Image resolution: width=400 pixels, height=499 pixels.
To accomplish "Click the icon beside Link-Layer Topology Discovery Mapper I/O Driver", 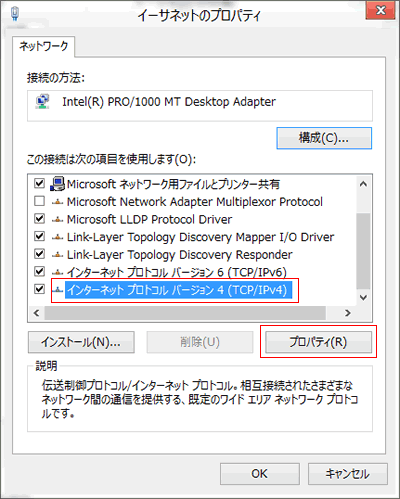I will [57, 237].
